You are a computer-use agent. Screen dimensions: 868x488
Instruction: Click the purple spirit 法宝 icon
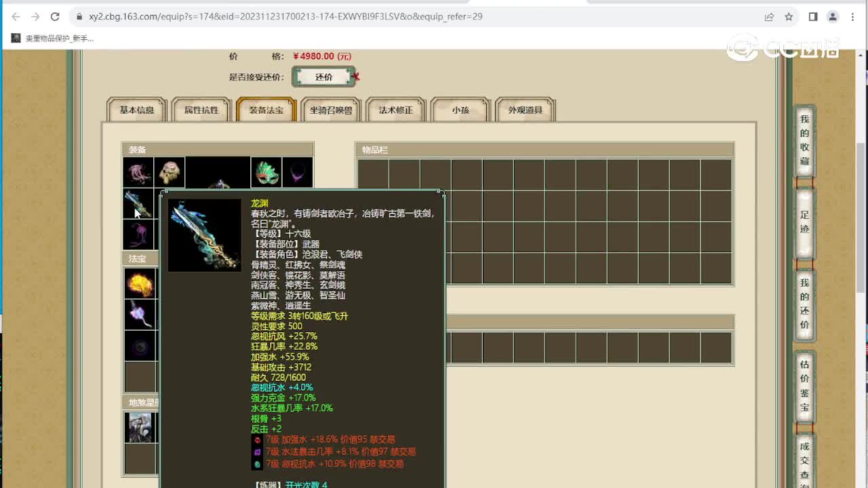pos(140,314)
